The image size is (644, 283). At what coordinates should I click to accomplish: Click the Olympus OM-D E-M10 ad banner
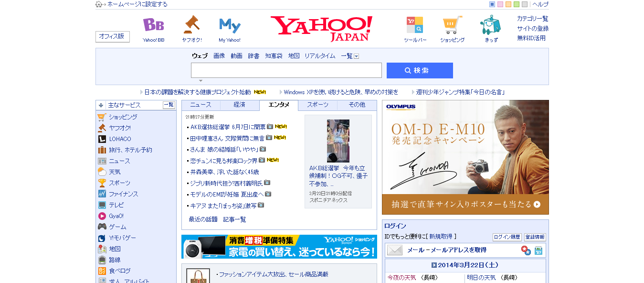(465, 157)
